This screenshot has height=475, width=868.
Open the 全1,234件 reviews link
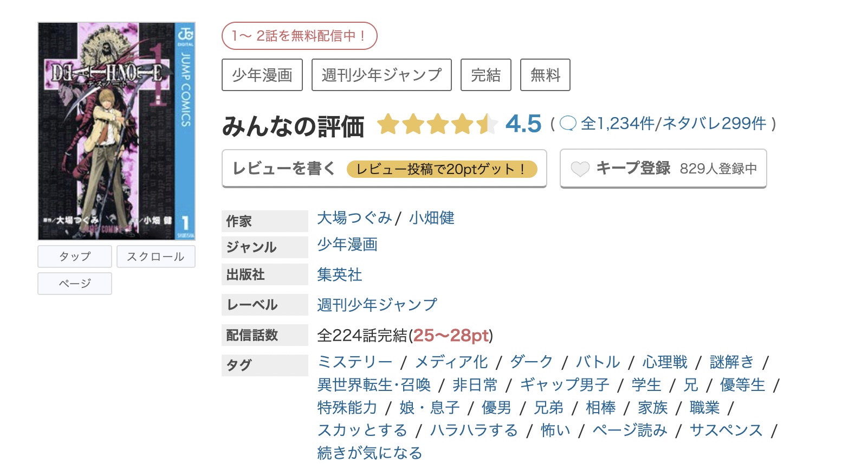coord(617,124)
